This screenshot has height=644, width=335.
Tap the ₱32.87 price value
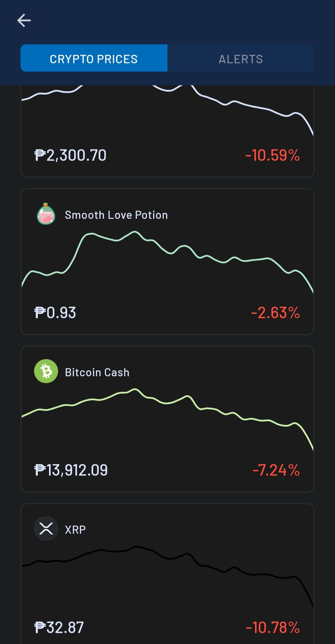point(59,628)
